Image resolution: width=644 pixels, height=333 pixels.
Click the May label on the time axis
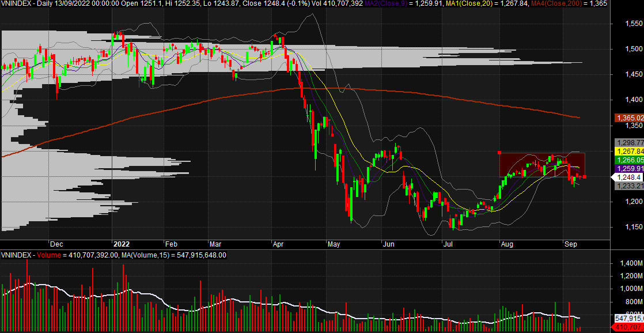pos(335,244)
